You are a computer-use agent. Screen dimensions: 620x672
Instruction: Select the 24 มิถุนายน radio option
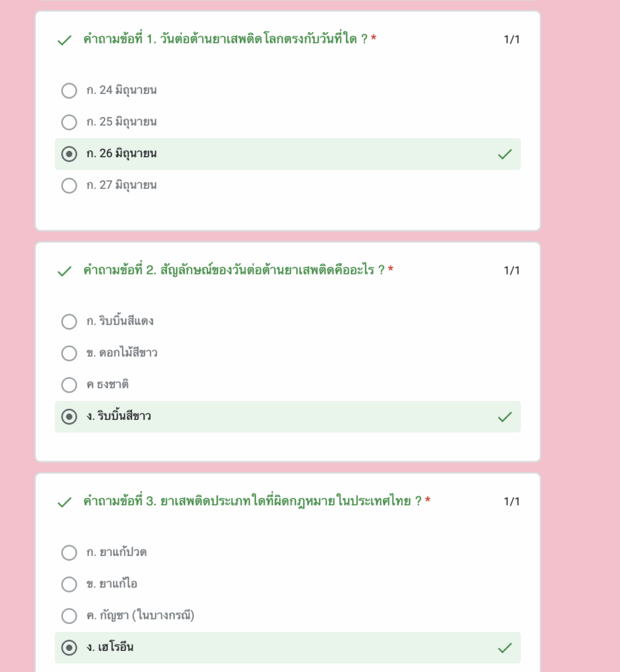69,91
